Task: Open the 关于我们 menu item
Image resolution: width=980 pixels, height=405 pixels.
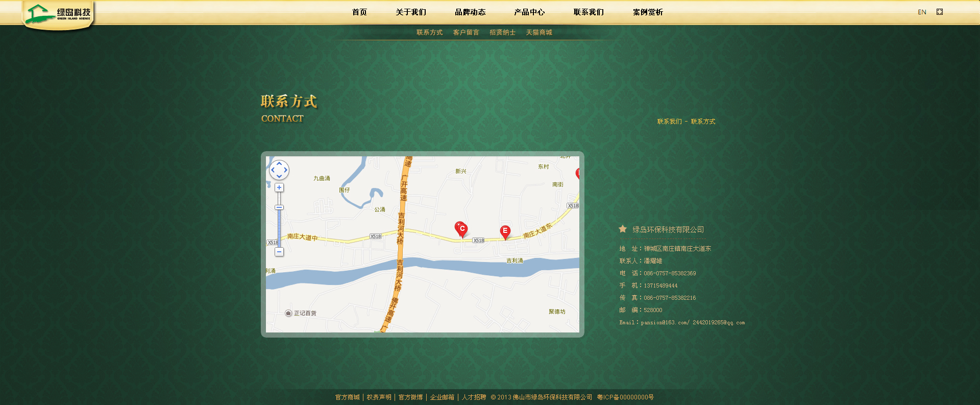Action: click(x=411, y=12)
